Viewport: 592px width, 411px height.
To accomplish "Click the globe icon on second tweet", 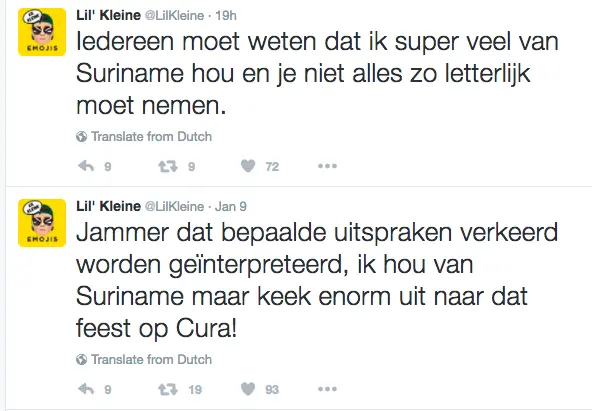I will coord(81,360).
